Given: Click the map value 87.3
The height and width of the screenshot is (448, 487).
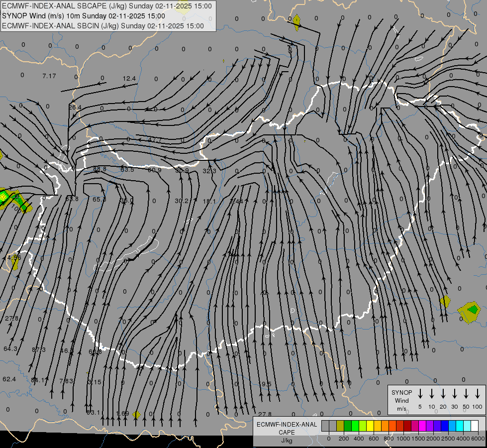Looking at the screenshot, I should [39, 350].
